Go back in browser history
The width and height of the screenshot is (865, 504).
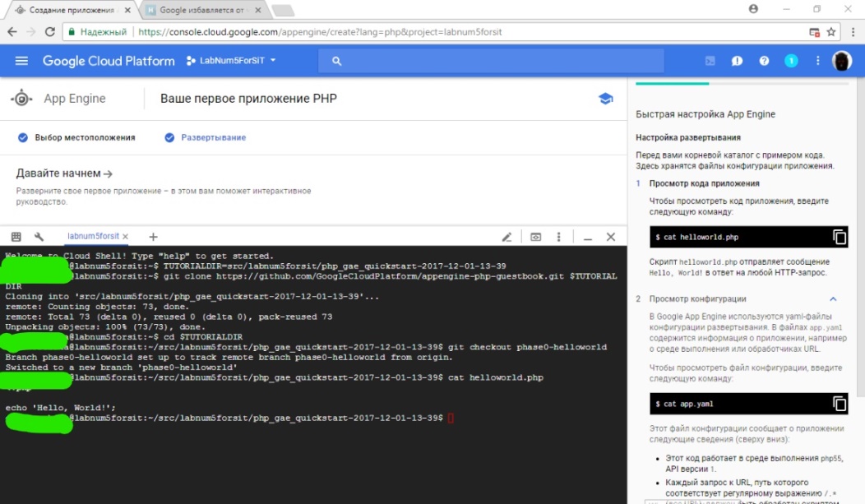click(12, 32)
